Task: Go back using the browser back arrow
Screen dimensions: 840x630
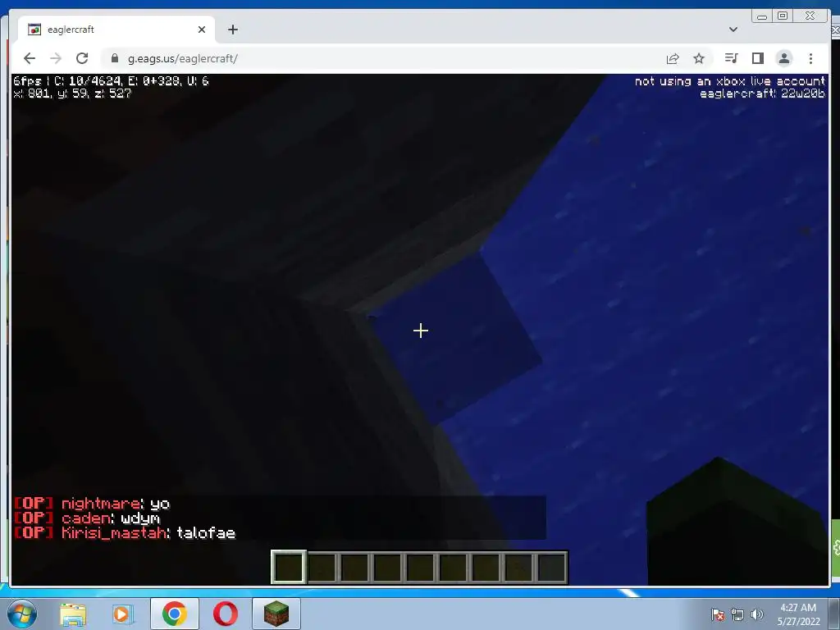Action: [30, 58]
